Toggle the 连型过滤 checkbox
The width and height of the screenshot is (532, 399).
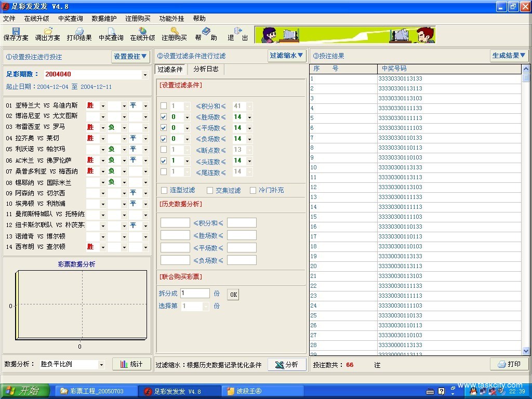[164, 191]
